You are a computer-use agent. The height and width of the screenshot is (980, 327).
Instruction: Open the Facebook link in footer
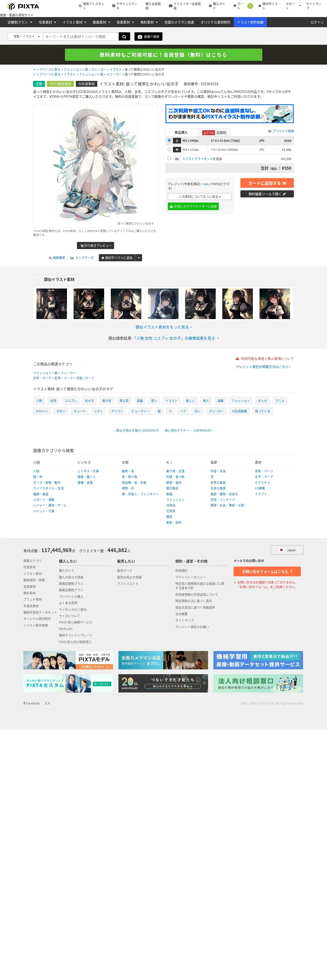(32, 703)
